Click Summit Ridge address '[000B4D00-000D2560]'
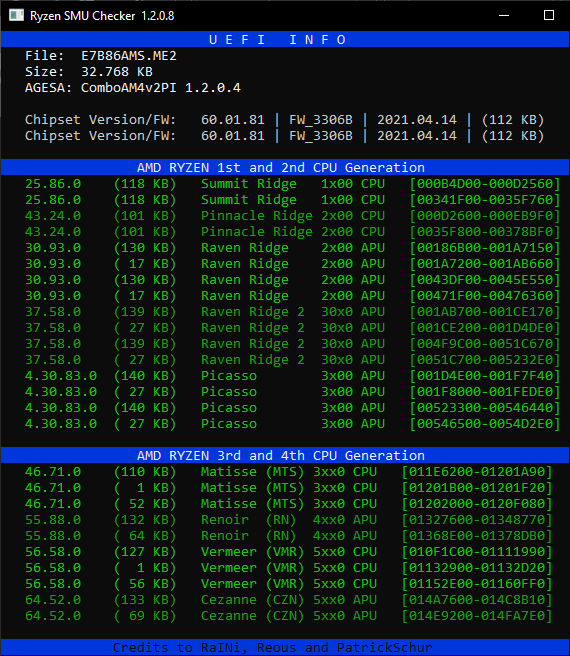570x656 pixels. click(484, 184)
